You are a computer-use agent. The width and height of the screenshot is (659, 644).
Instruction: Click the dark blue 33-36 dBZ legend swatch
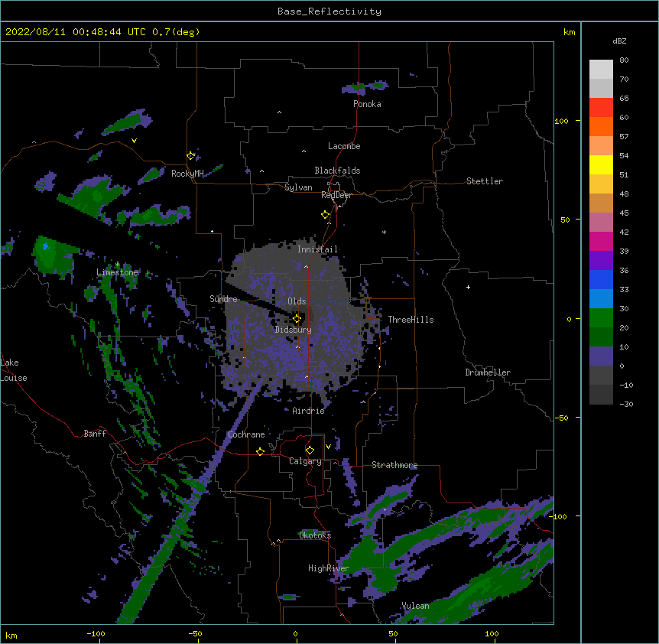pos(601,279)
